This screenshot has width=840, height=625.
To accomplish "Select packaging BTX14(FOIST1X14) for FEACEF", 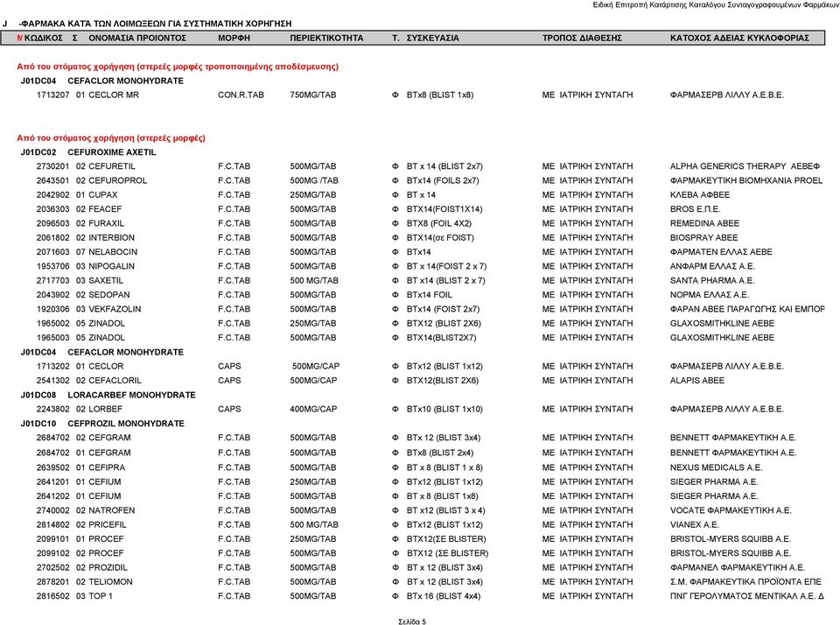I will click(444, 209).
